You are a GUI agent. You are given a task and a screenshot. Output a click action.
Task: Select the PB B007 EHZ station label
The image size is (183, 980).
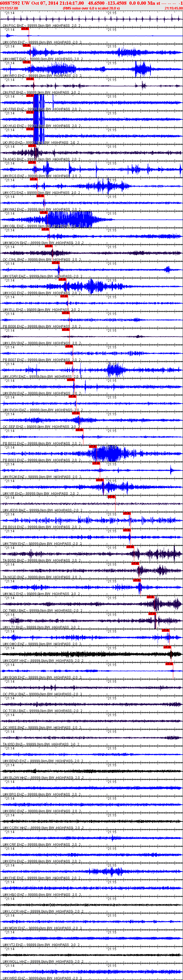(x=42, y=360)
